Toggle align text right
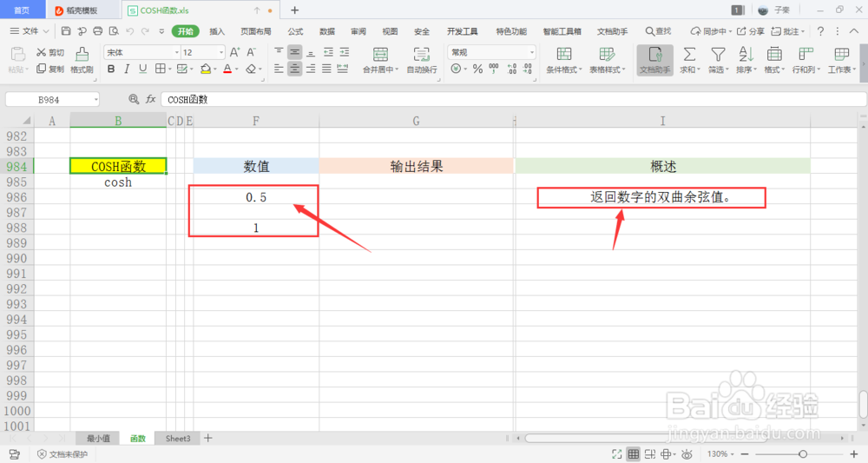This screenshot has width=868, height=463. click(311, 69)
